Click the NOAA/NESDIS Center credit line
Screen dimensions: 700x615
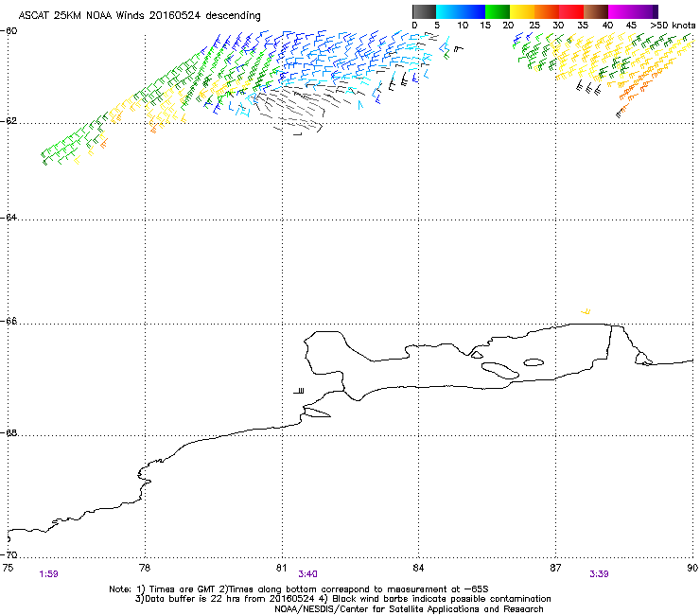[409, 609]
